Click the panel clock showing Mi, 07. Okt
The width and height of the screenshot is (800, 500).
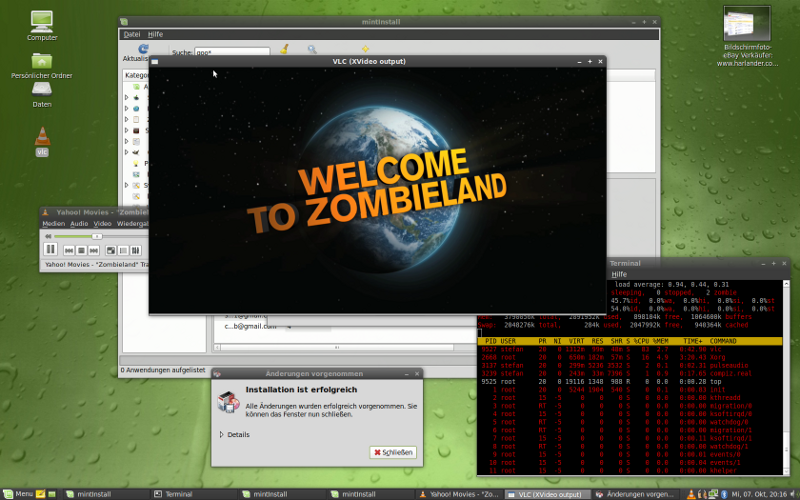tap(759, 494)
